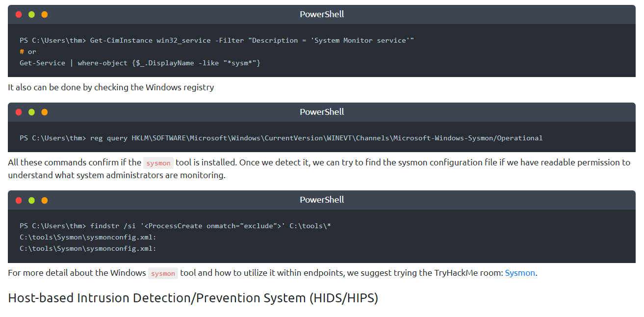644x317 pixels.
Task: Click the reg query HKLM command line
Action: point(281,138)
